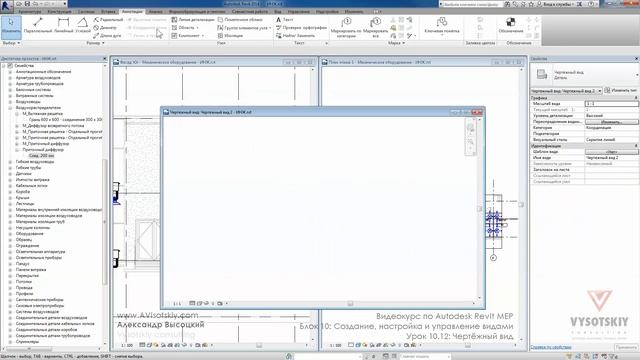Image resolution: width=640 pixels, height=360 pixels.
Task: Switch to the Вставка ribbon tab
Action: tap(108, 12)
